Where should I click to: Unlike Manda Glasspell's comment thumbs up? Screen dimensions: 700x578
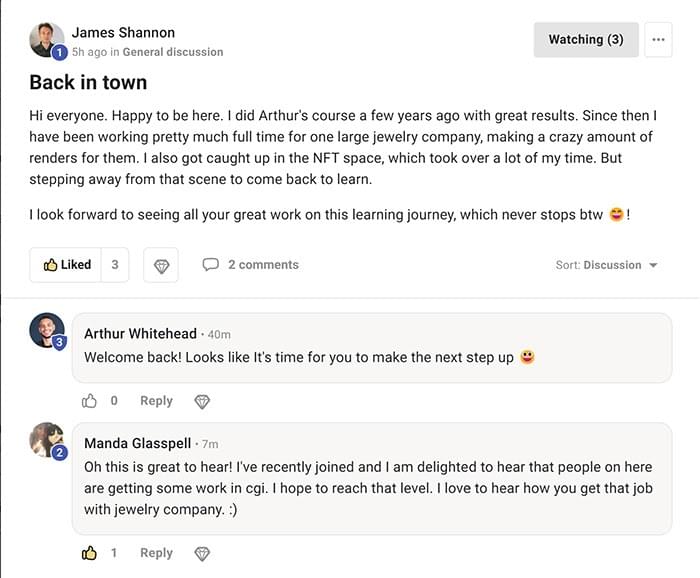click(89, 553)
